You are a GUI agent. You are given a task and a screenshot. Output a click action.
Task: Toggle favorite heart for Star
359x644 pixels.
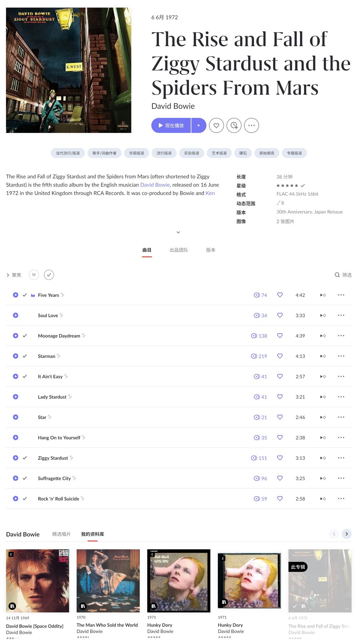pos(280,417)
